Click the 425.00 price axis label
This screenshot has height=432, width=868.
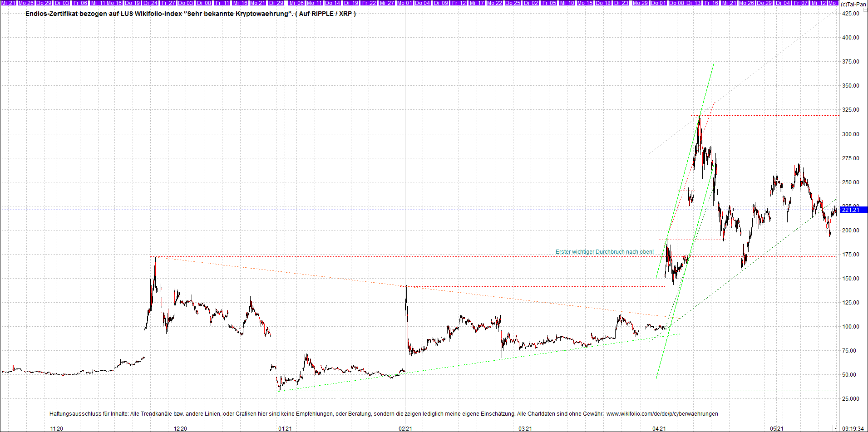click(851, 14)
